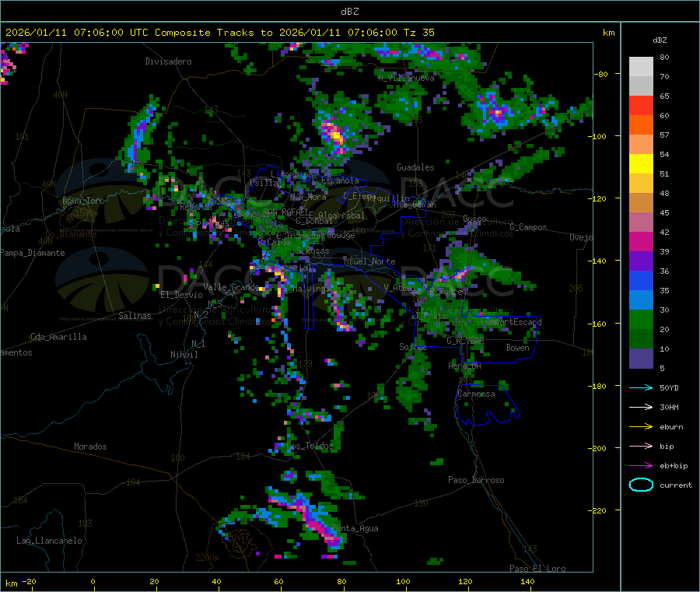
Task: Click the 'Pampa_Diamante' map label
Action: click(x=33, y=253)
